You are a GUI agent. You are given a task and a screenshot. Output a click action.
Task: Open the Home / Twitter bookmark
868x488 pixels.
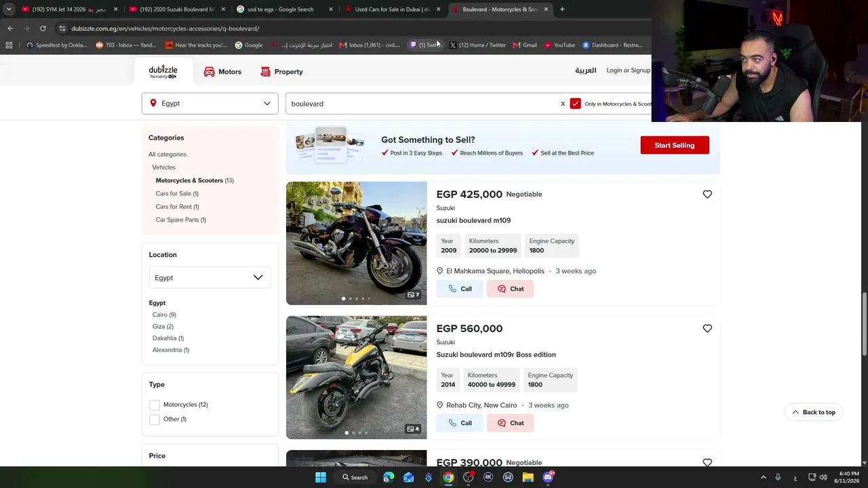(477, 45)
